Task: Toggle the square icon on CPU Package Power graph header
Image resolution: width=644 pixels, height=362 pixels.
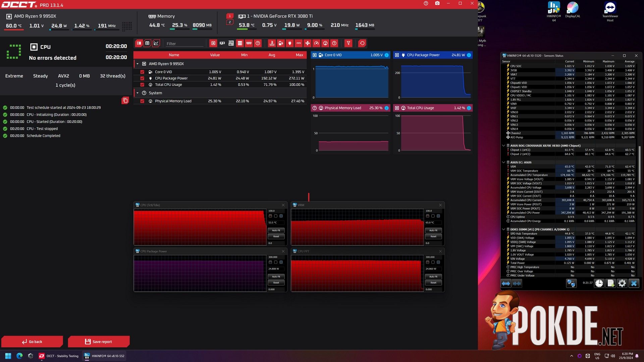Action: [x=397, y=55]
